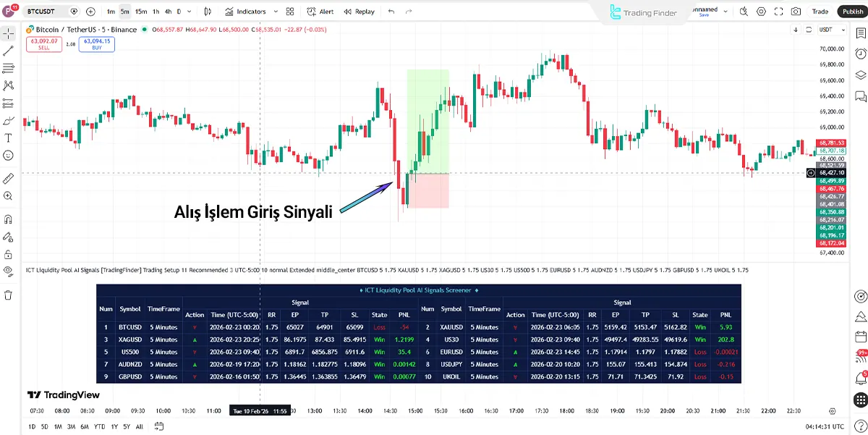Click the 04:14:31 UTC timezone clock

tap(826, 427)
